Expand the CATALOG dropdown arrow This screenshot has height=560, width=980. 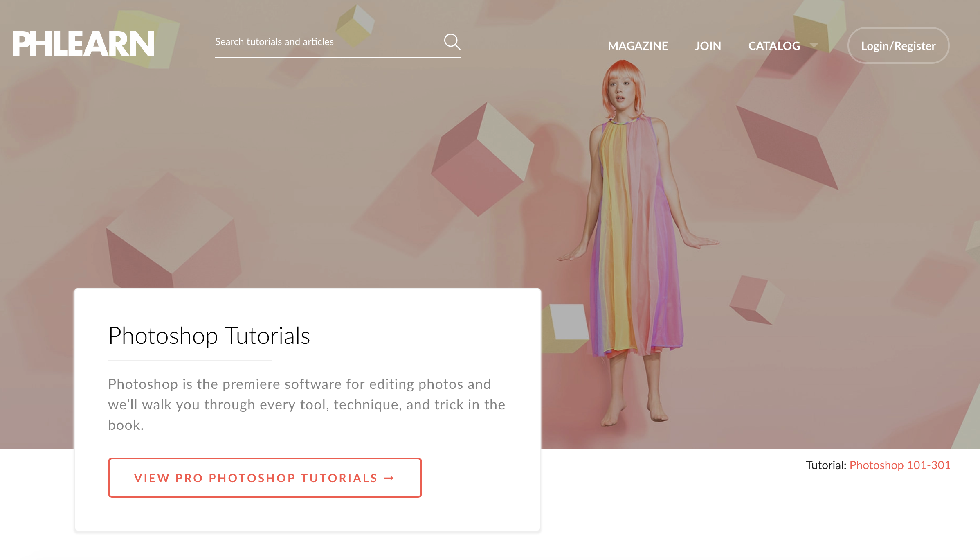coord(814,45)
